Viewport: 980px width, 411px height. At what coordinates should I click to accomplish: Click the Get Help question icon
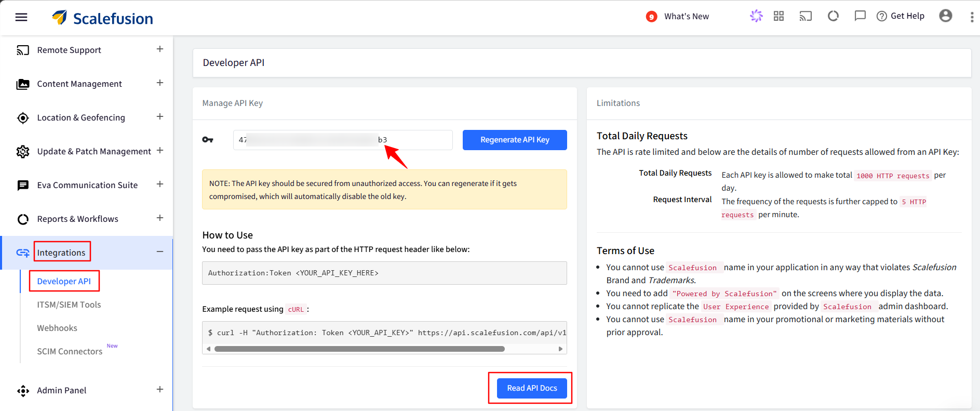pos(881,16)
